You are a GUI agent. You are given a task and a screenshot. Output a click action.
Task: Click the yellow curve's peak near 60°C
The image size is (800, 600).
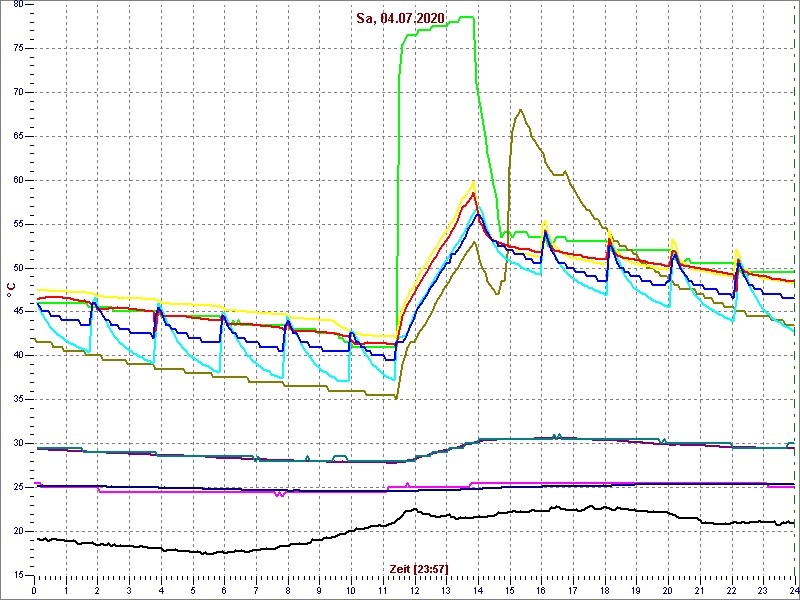pyautogui.click(x=473, y=182)
